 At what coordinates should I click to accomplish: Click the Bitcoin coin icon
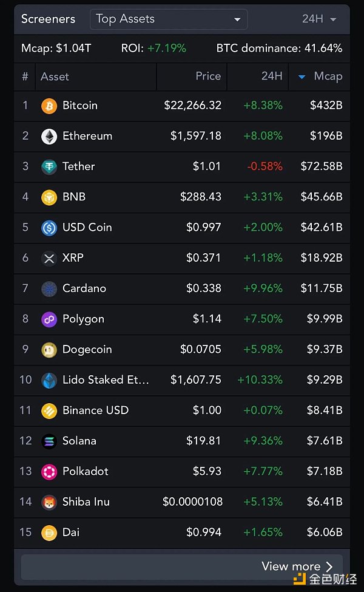click(49, 106)
